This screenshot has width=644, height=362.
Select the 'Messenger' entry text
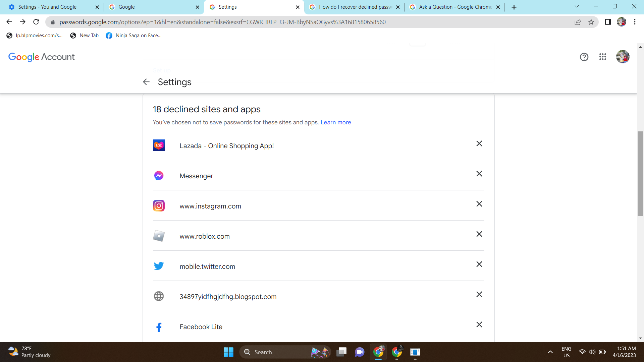coord(196,176)
